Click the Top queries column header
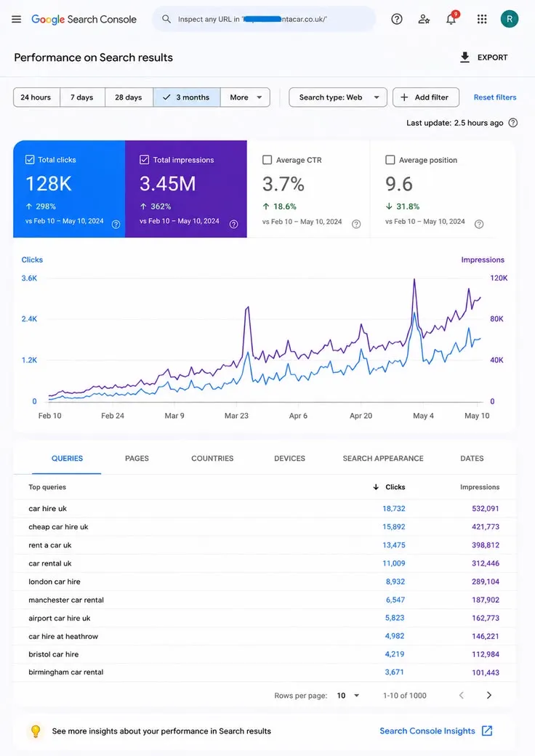The height and width of the screenshot is (756, 535). tap(47, 487)
